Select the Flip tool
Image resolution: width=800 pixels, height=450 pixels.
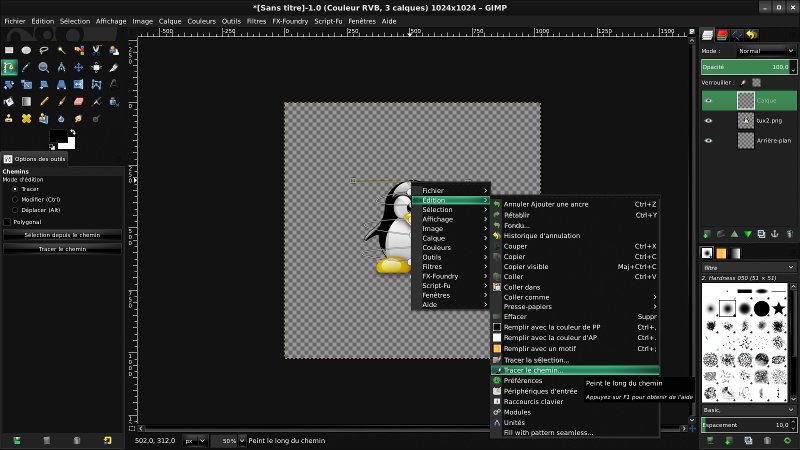click(79, 85)
